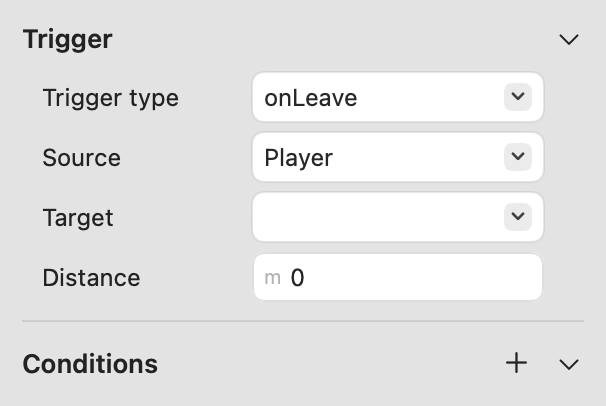
Task: Click the Target dropdown arrow icon
Action: tap(517, 217)
